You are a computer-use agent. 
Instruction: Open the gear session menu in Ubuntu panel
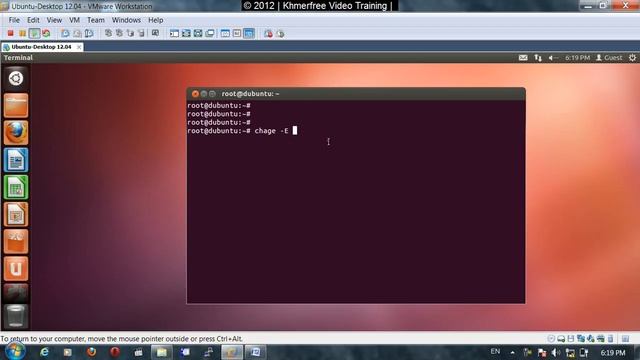(632, 58)
